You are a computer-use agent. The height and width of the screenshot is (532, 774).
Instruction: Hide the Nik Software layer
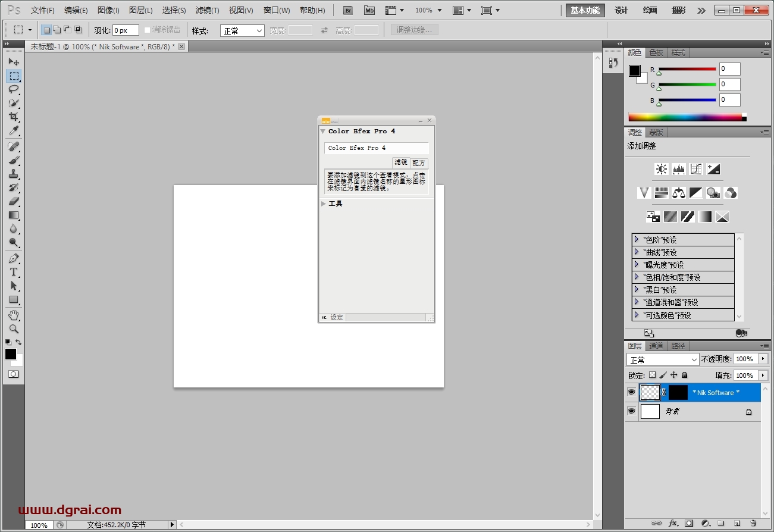click(631, 392)
